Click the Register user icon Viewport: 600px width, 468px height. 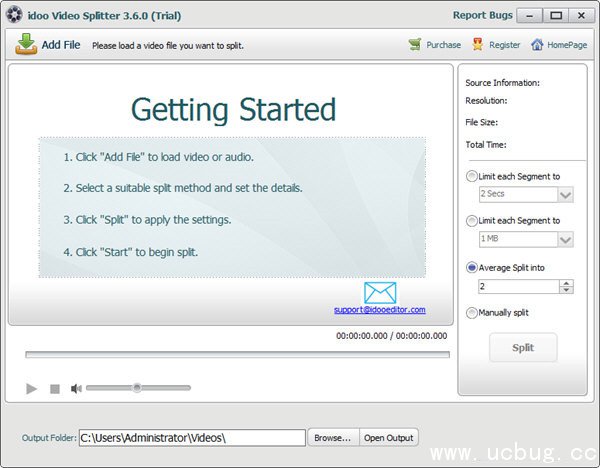tap(478, 45)
